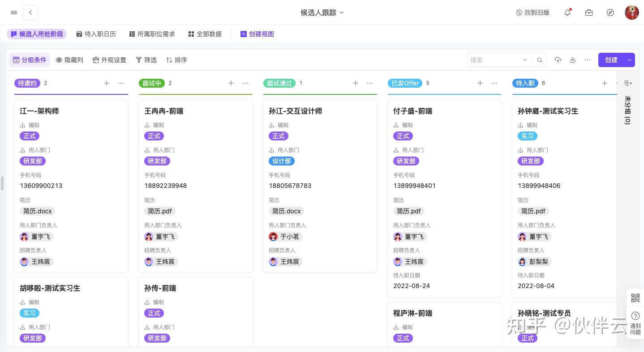Screen dimensions: 644x352
Task: Click the download export icon
Action: click(573, 60)
